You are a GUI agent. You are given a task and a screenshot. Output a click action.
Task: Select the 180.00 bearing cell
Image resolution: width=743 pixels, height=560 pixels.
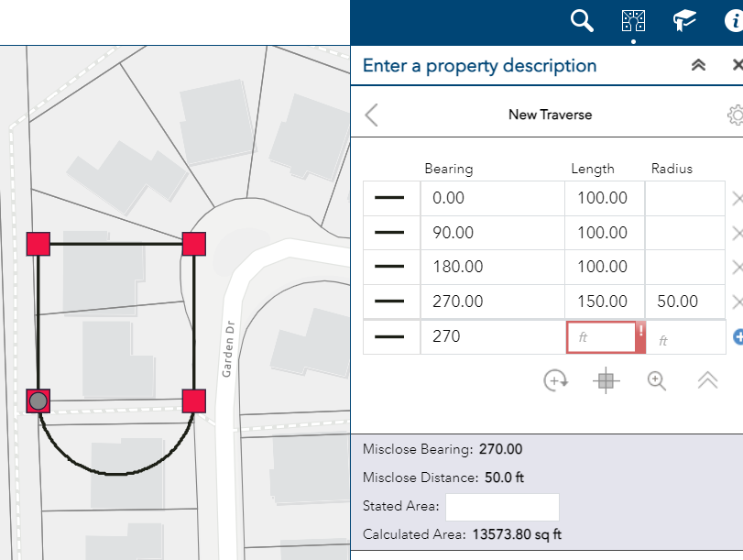pos(493,267)
